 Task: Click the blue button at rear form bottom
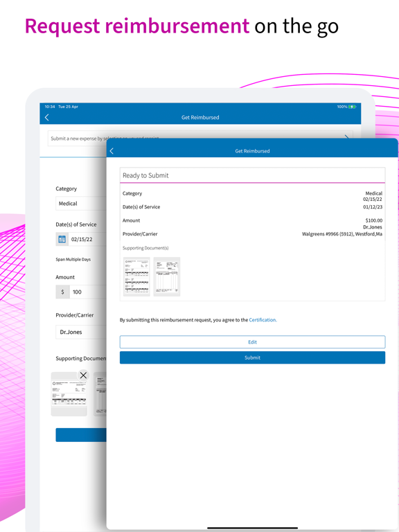click(x=81, y=435)
